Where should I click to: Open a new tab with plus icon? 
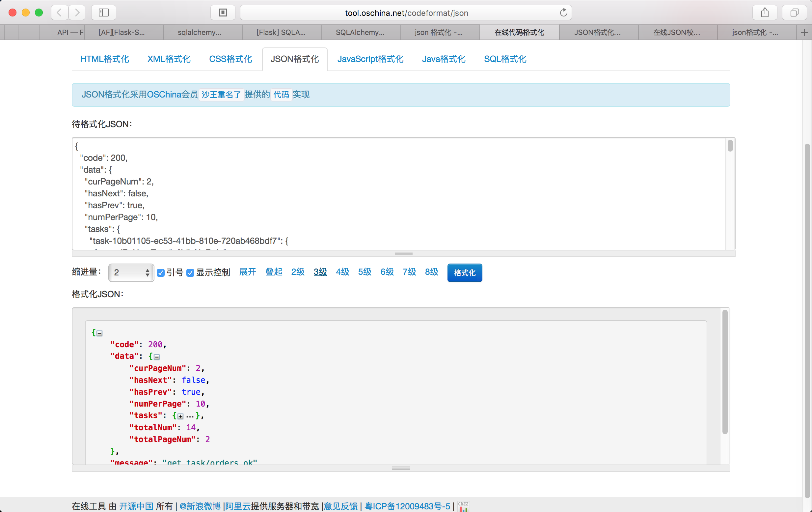coord(804,32)
